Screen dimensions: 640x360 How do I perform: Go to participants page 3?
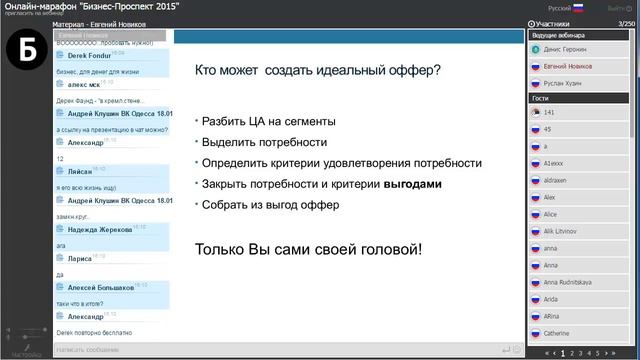[580, 353]
